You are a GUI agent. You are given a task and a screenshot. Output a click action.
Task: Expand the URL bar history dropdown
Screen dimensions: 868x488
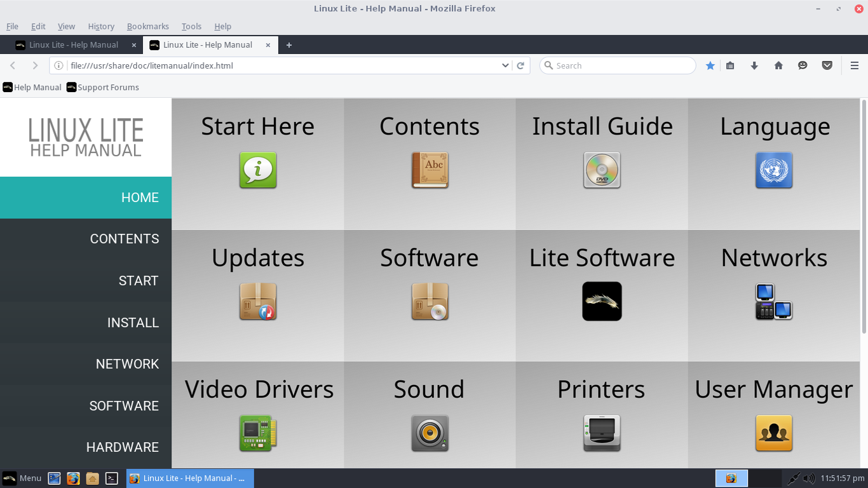click(x=505, y=65)
